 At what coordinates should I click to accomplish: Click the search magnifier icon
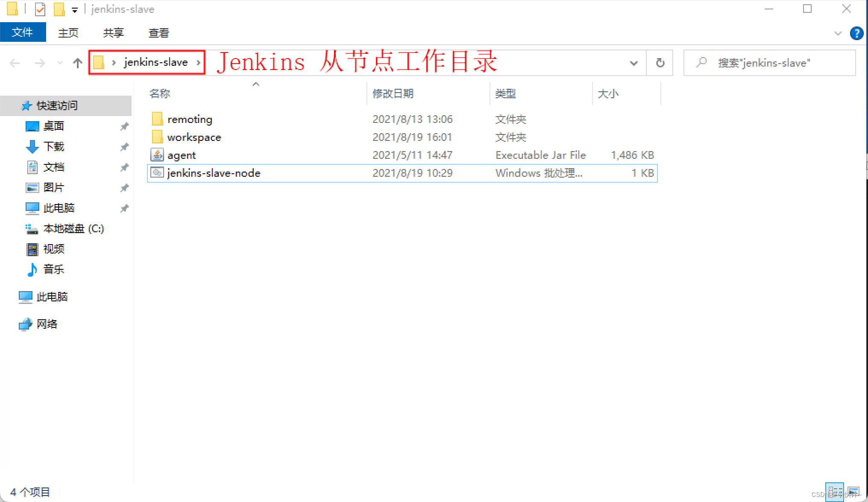701,63
